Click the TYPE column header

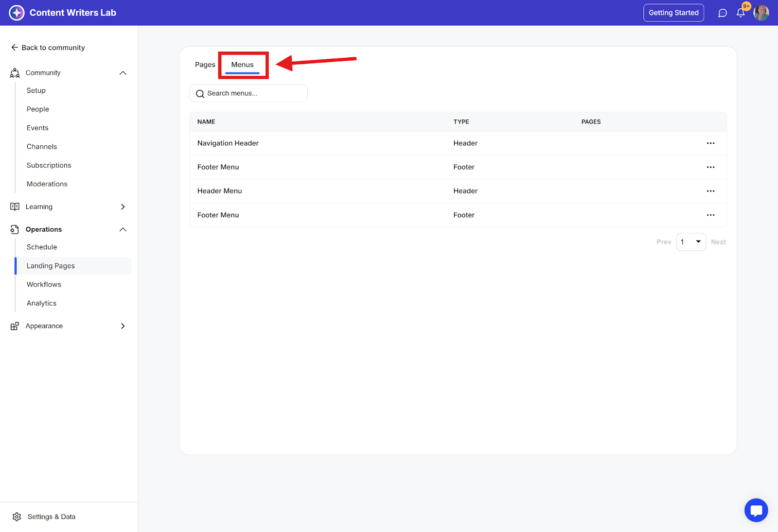[x=461, y=122]
